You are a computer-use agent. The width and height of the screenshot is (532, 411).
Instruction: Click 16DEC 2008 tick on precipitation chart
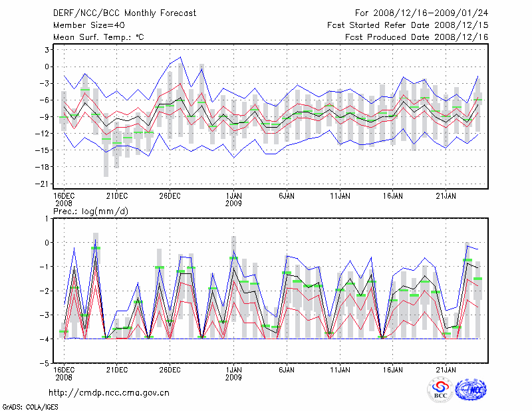(63, 372)
